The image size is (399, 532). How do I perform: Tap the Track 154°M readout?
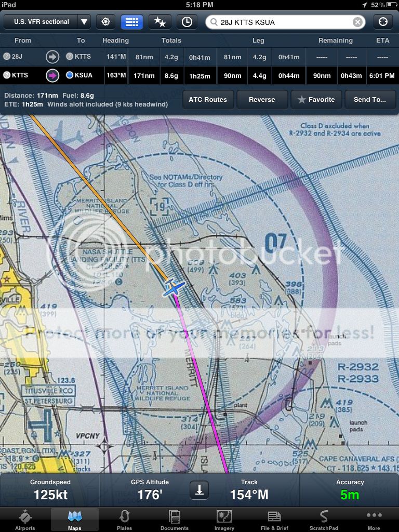249,490
